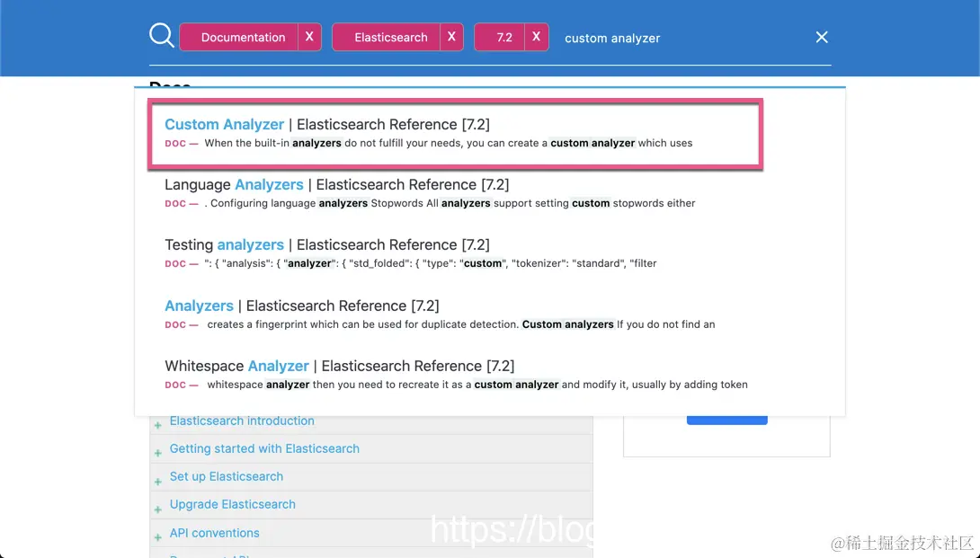Open Language Analyzers reference result
This screenshot has width=980, height=558.
[x=337, y=184]
